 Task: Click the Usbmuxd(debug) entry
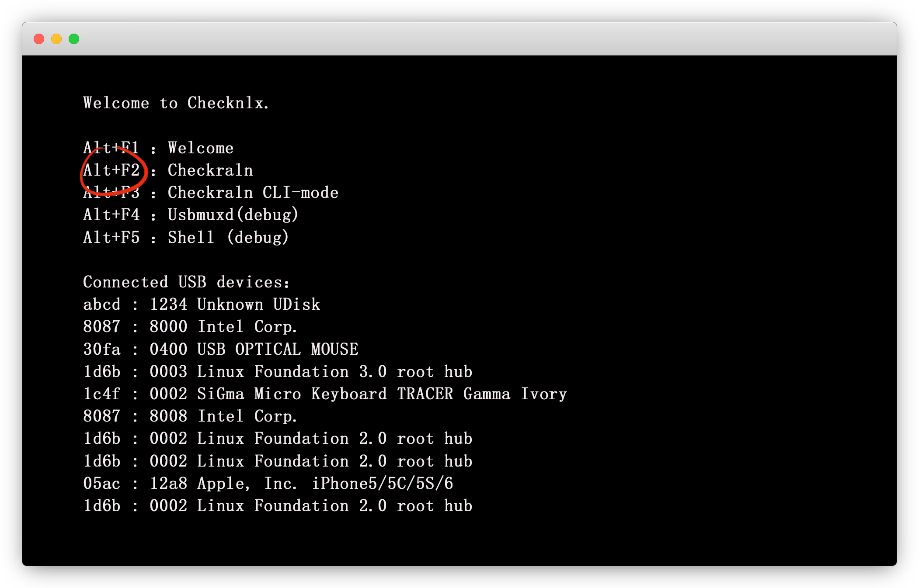point(233,215)
